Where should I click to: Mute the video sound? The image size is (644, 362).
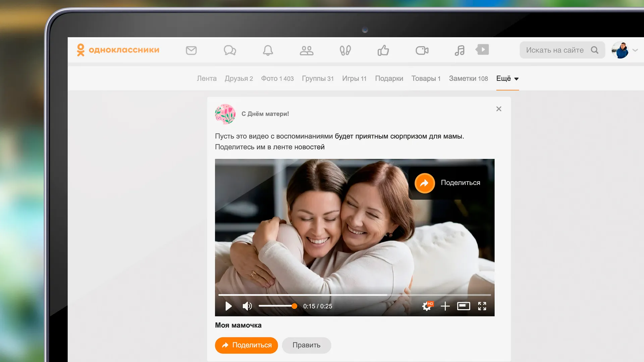point(247,306)
